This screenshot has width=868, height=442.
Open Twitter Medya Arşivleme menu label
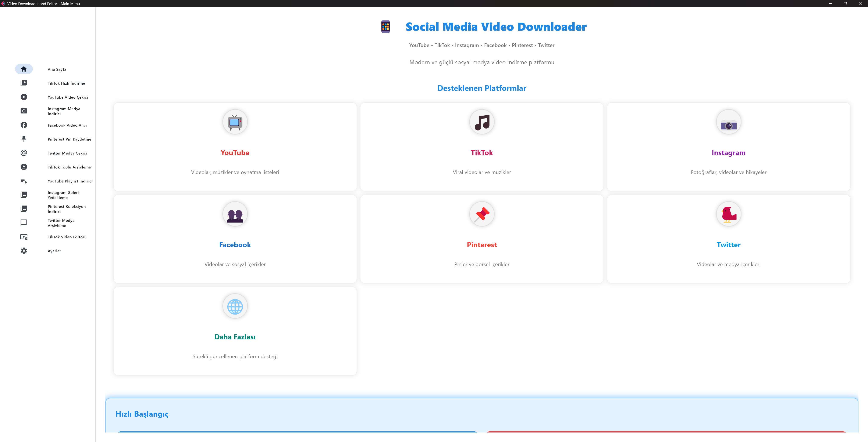(61, 223)
